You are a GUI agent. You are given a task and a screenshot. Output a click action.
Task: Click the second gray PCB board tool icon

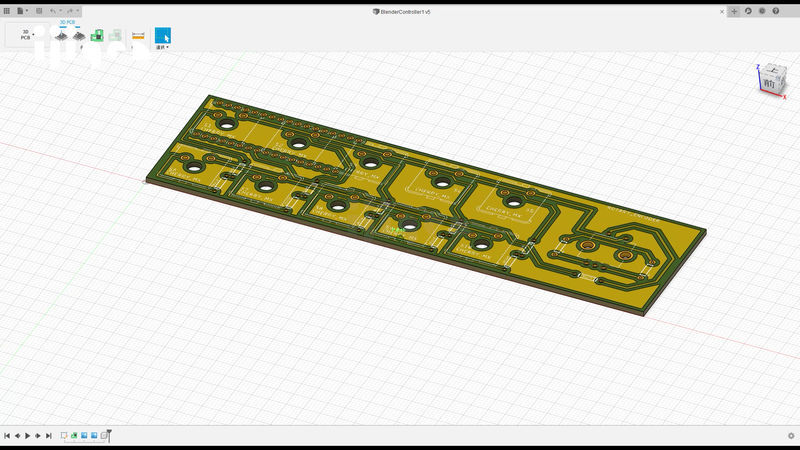tap(79, 36)
